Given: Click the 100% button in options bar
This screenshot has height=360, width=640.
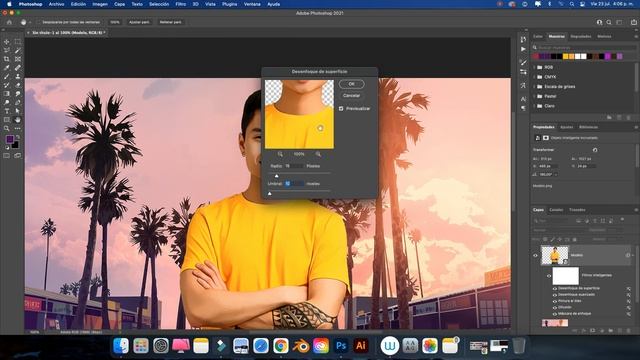Looking at the screenshot, I should point(115,22).
